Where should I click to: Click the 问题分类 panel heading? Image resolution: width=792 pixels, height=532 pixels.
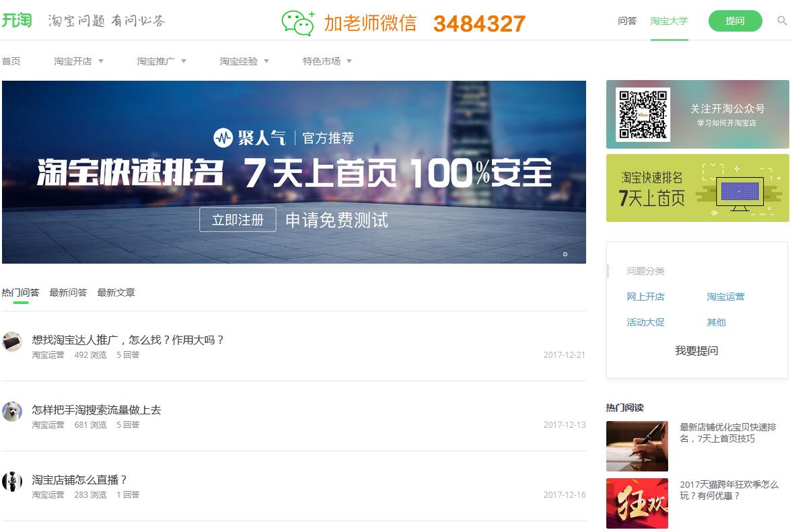(645, 271)
